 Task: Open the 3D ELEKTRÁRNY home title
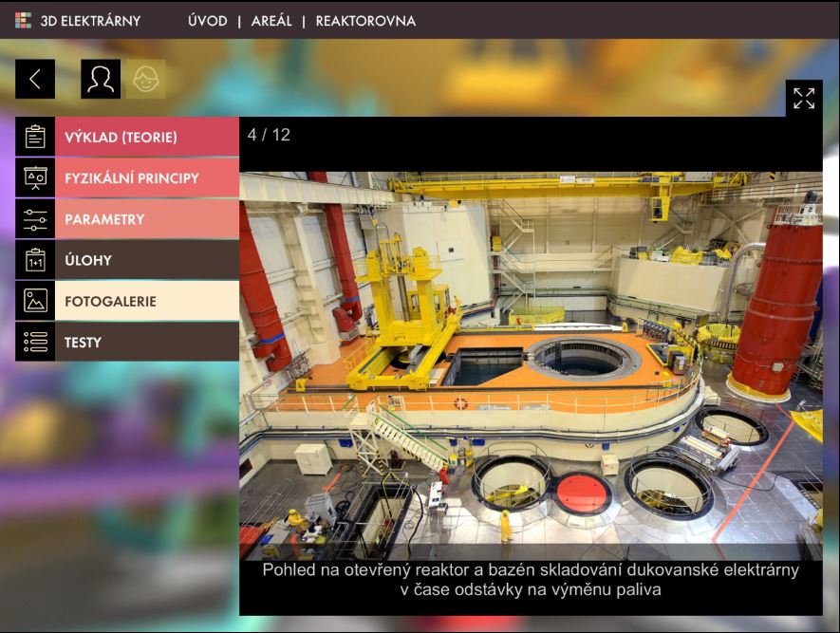(90, 21)
